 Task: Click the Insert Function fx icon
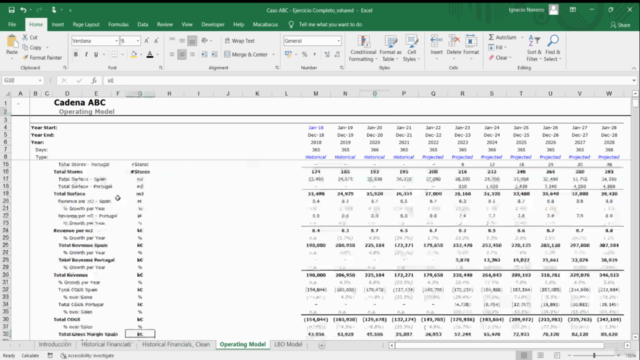94,80
